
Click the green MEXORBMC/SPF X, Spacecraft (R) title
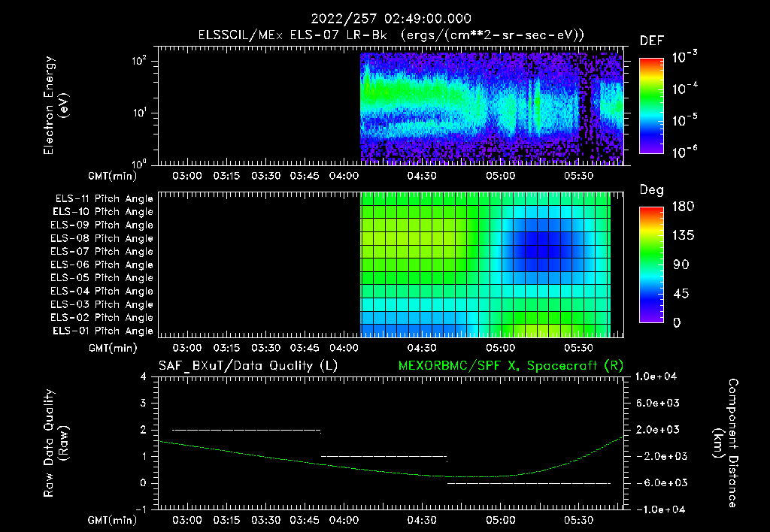click(x=511, y=366)
